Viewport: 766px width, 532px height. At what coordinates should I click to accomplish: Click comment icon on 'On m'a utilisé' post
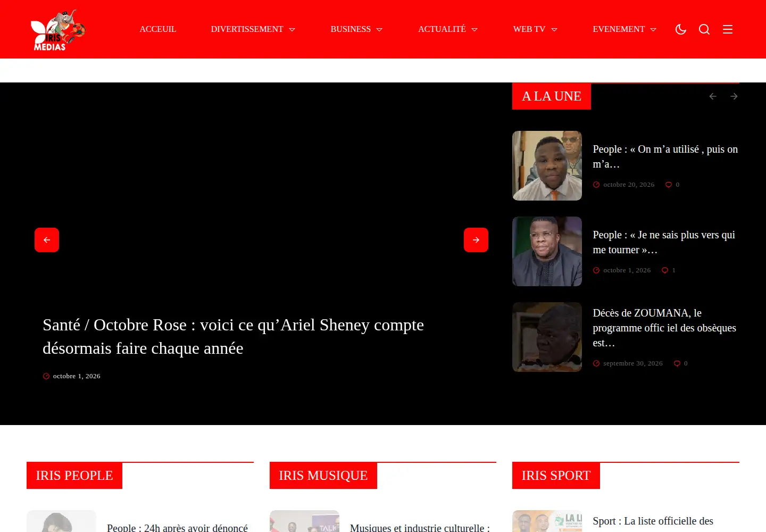[x=669, y=185]
